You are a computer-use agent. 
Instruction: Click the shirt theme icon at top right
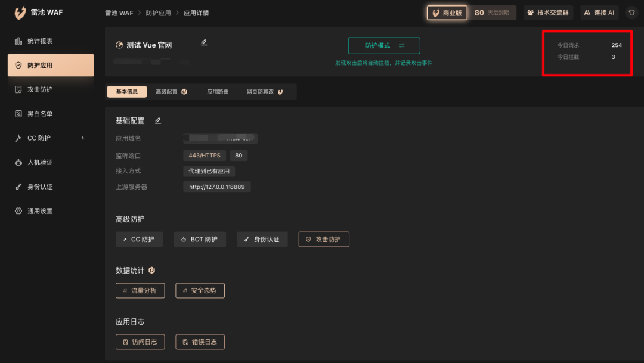coord(631,13)
